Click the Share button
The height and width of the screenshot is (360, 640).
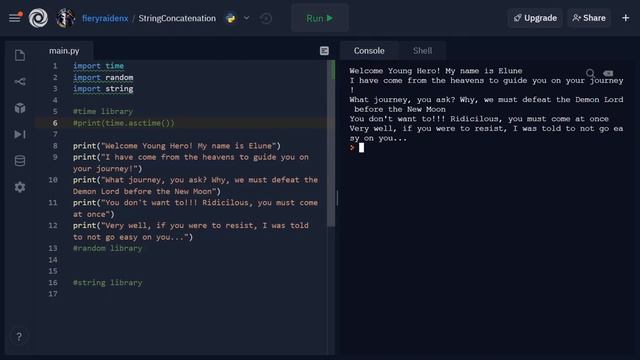pyautogui.click(x=589, y=18)
